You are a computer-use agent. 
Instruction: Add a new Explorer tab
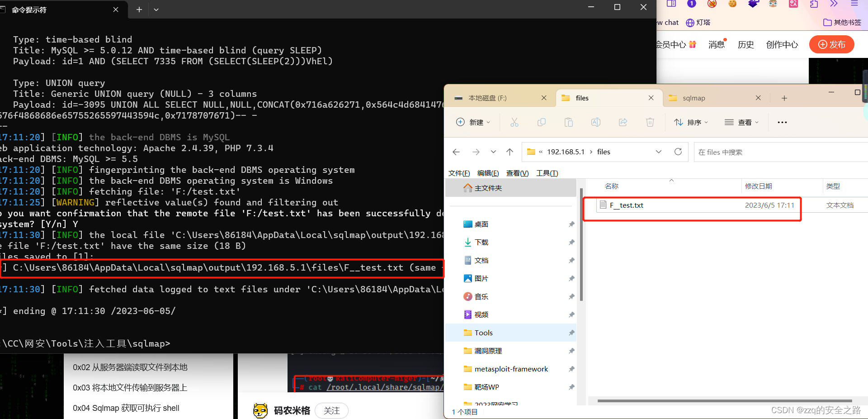point(784,98)
